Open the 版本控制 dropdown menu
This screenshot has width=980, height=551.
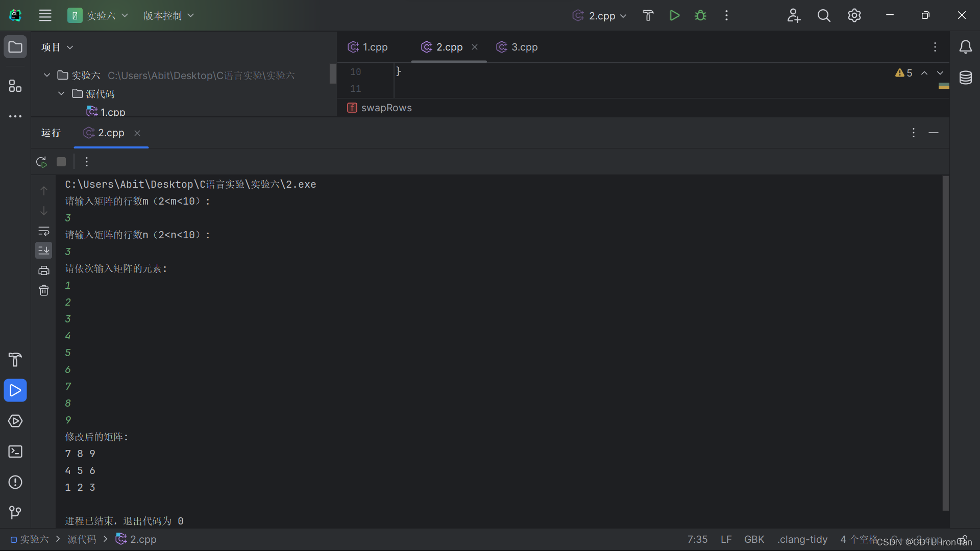tap(168, 15)
